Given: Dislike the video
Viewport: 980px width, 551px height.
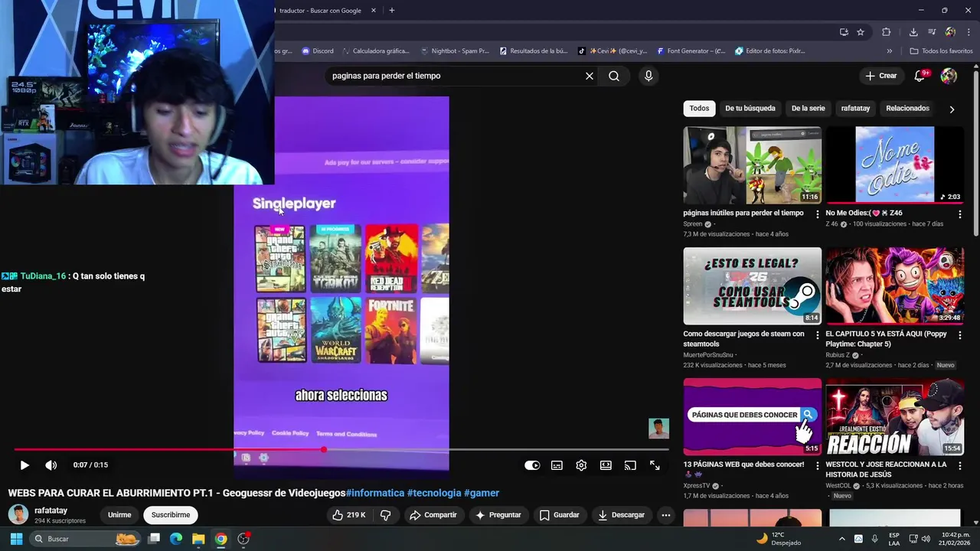Looking at the screenshot, I should click(386, 515).
